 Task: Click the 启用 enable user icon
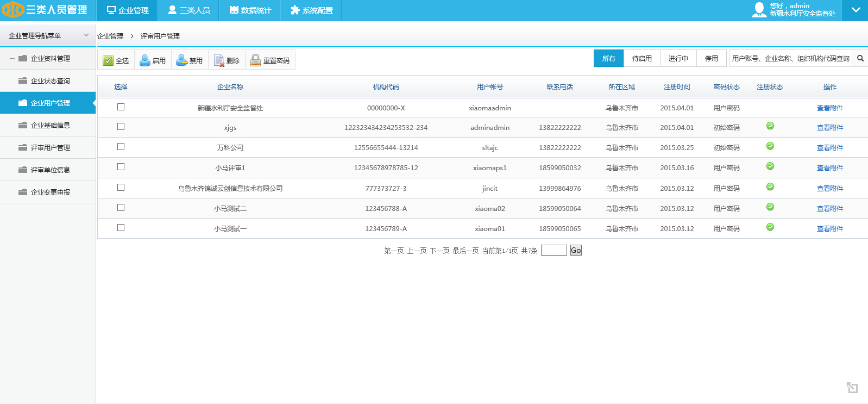[x=145, y=60]
